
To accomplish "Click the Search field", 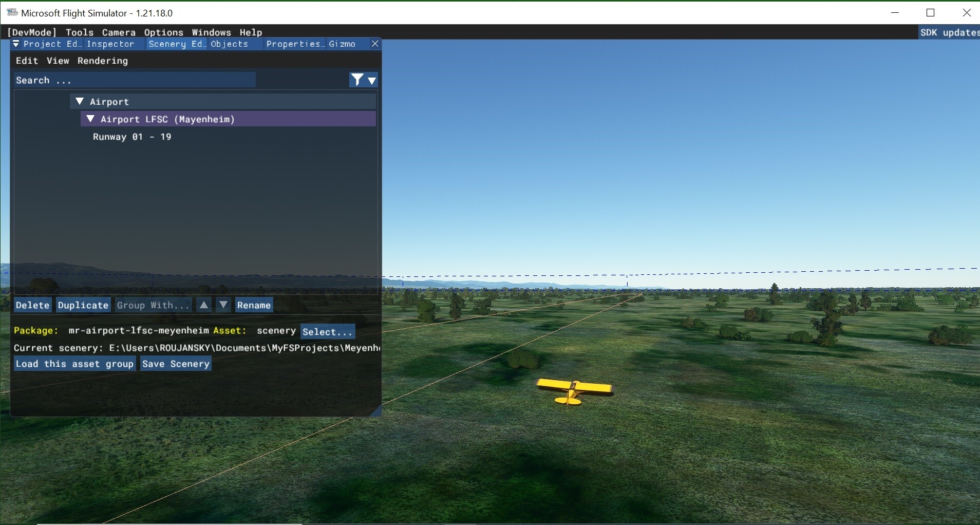I will [135, 80].
